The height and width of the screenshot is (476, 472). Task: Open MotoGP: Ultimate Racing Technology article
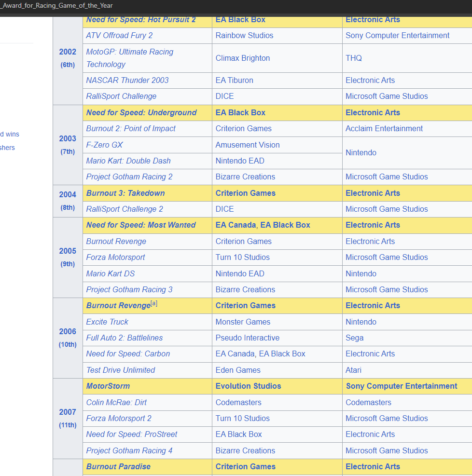coord(130,58)
